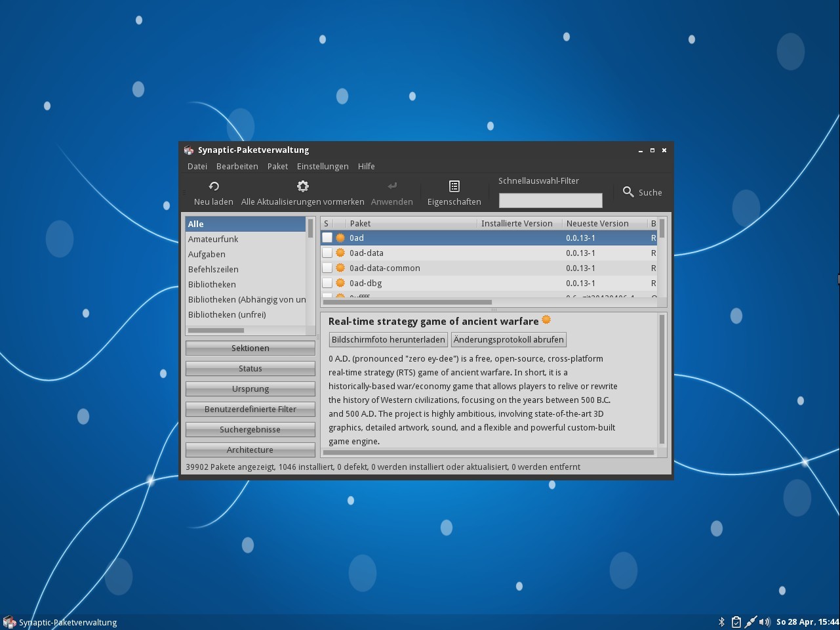Sort the list by the Paket column header
Screen dimensions: 840x630
(x=411, y=224)
